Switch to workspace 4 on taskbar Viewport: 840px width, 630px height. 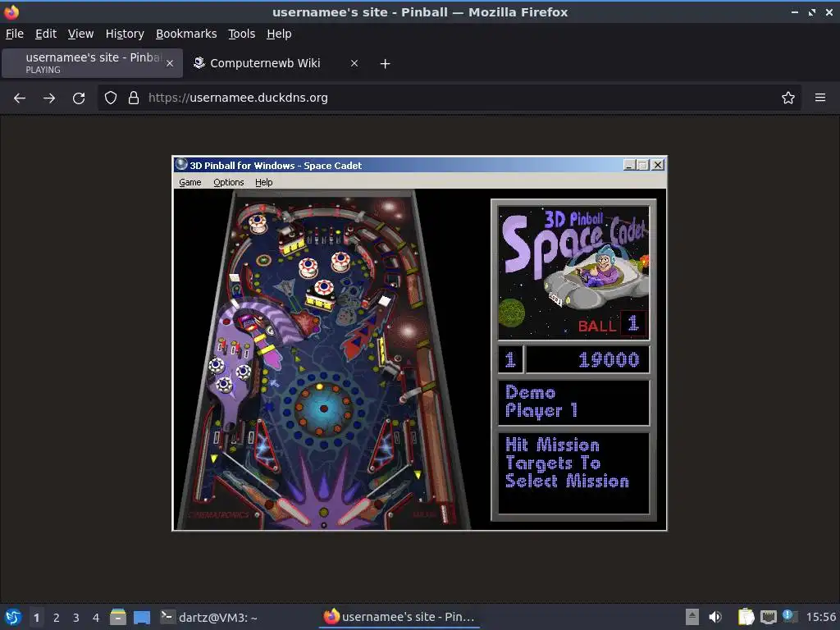[96, 618]
